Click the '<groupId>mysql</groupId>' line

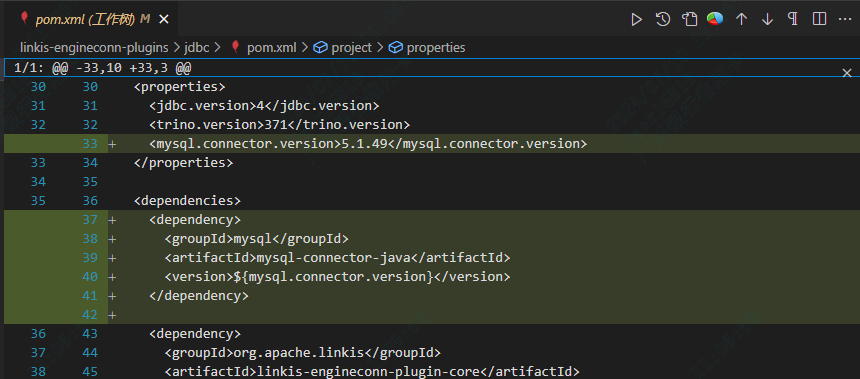[x=256, y=239]
